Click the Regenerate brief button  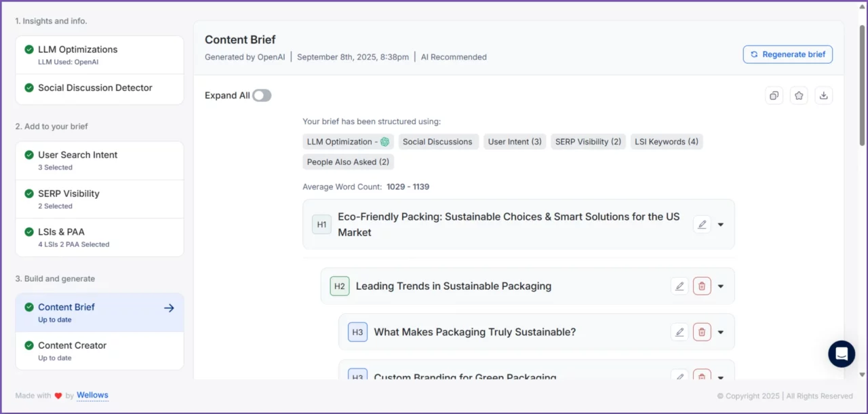pyautogui.click(x=787, y=54)
